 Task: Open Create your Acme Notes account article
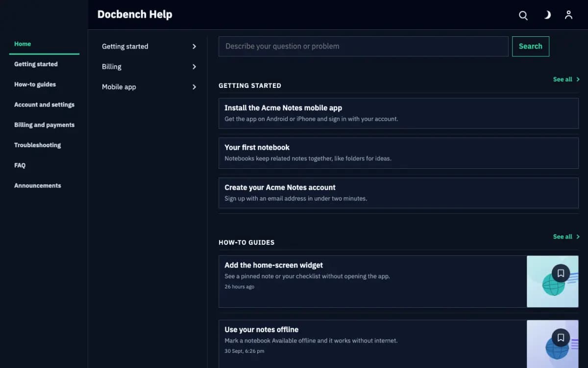coord(398,193)
